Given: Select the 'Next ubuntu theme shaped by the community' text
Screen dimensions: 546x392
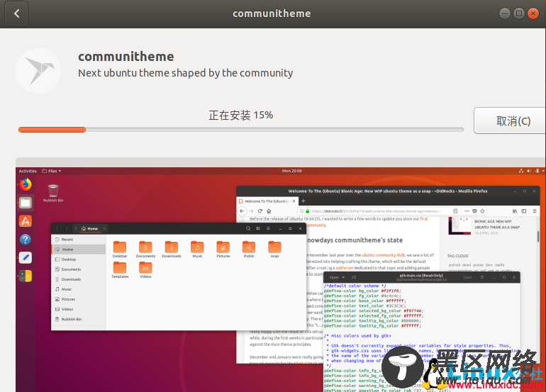Looking at the screenshot, I should point(185,73).
